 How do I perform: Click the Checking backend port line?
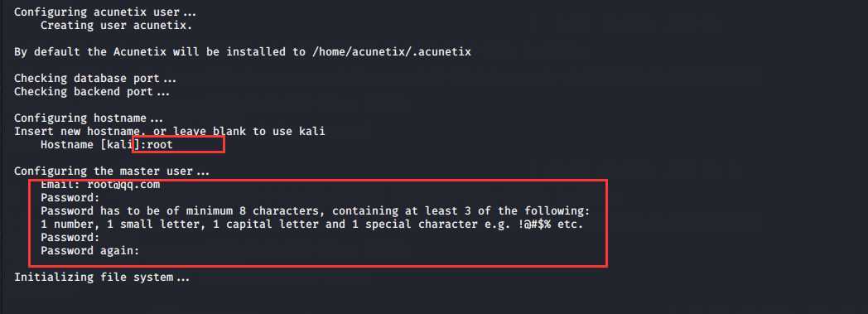tap(91, 92)
